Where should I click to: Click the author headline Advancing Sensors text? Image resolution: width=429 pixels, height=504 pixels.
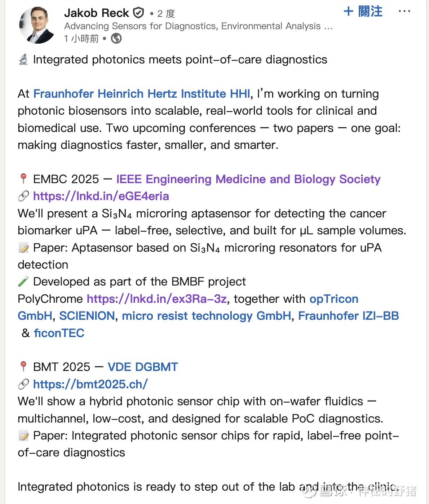(198, 26)
